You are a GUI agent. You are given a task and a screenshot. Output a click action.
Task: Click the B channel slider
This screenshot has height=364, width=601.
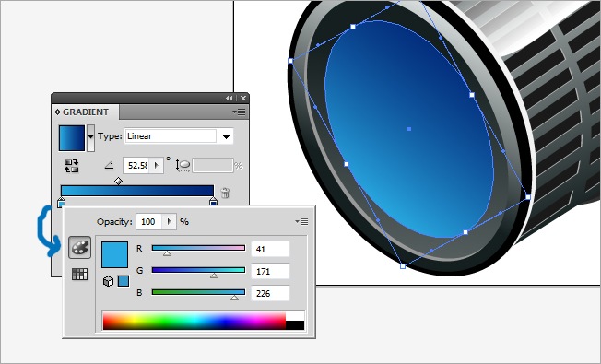point(198,292)
